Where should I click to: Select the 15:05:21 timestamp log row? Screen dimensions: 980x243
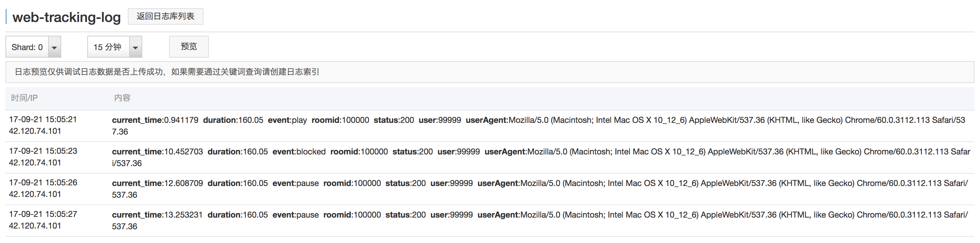tap(43, 119)
